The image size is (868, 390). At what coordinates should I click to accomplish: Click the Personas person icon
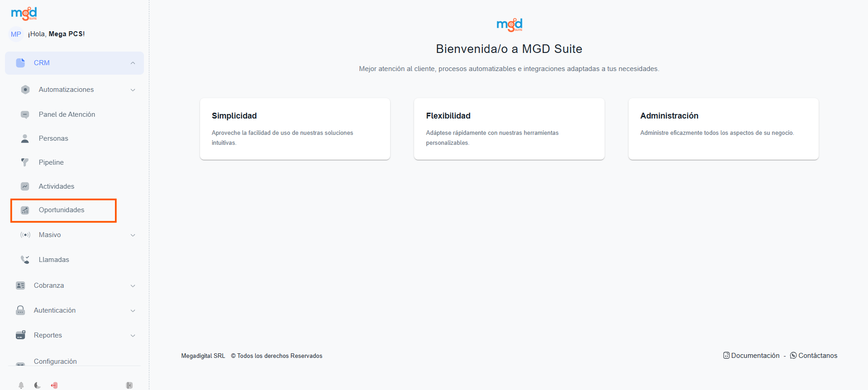25,138
